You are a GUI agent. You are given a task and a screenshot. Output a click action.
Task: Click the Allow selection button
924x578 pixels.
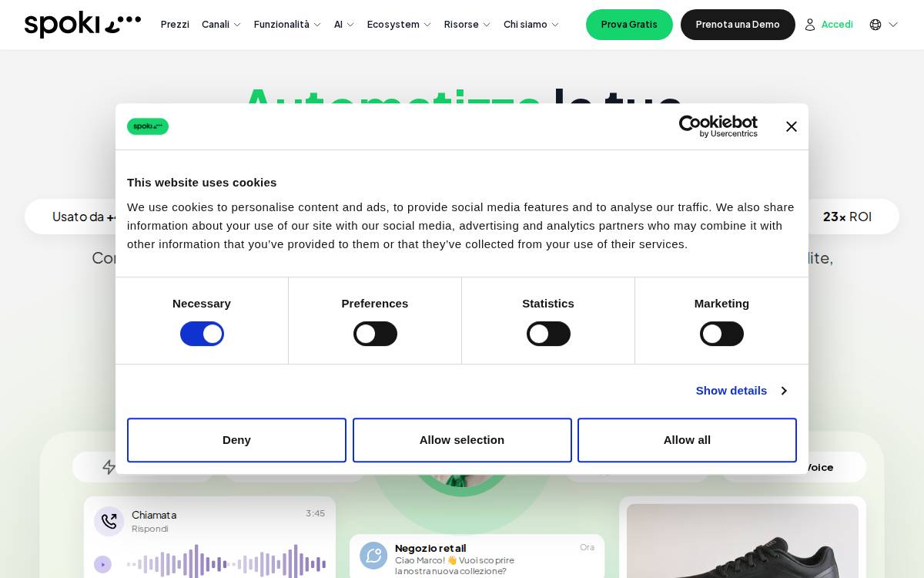pos(462,440)
